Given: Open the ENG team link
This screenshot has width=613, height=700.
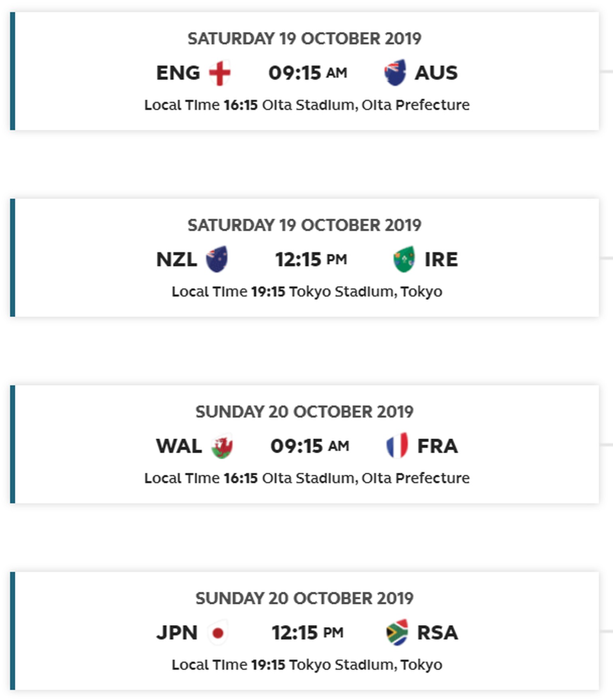Looking at the screenshot, I should click(178, 73).
